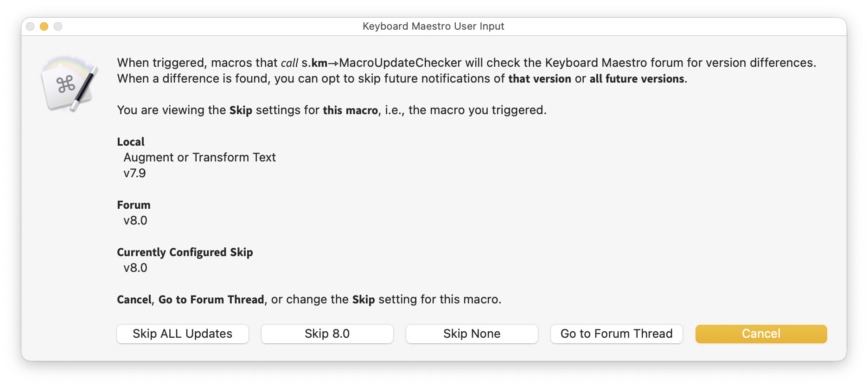868x386 pixels.
Task: Click the Currently Configured Skip heading
Action: (x=185, y=252)
